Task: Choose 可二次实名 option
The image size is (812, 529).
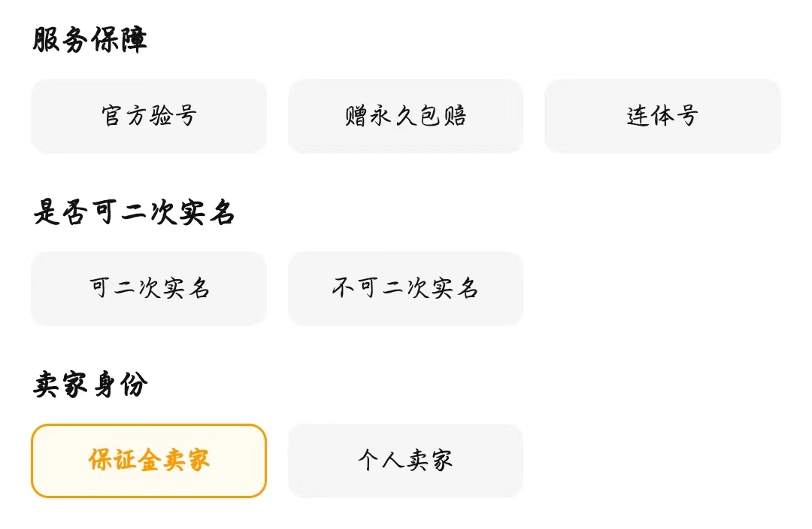Action: point(149,288)
